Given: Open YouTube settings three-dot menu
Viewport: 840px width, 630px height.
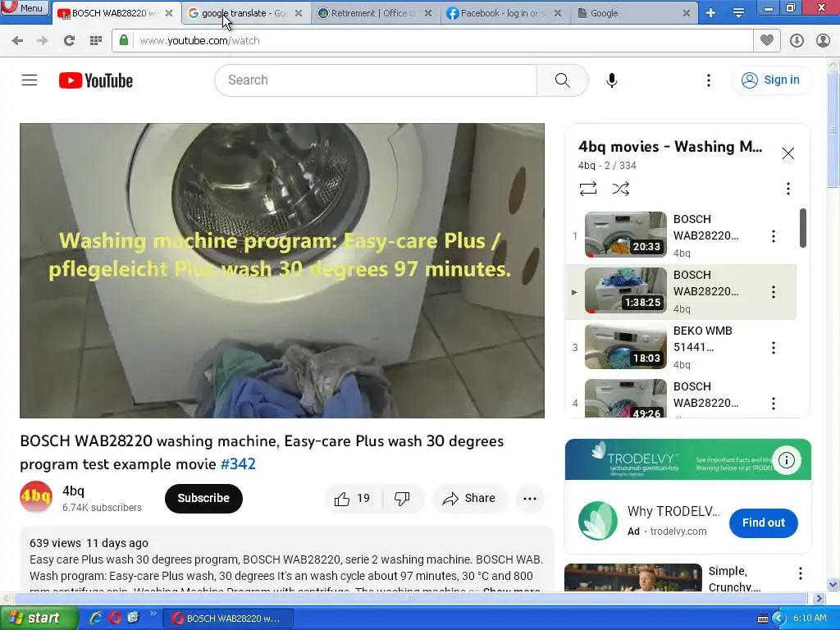Looking at the screenshot, I should point(708,80).
